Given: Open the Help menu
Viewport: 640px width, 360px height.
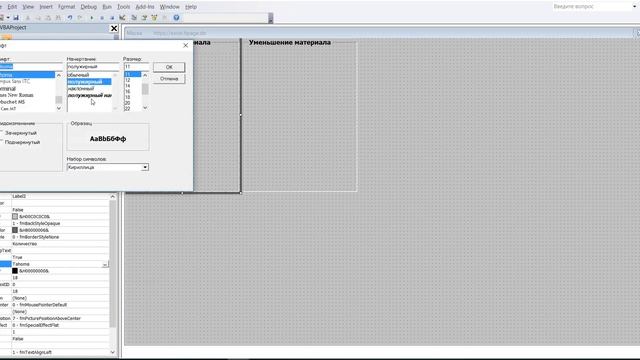Looking at the screenshot, I should (x=191, y=7).
